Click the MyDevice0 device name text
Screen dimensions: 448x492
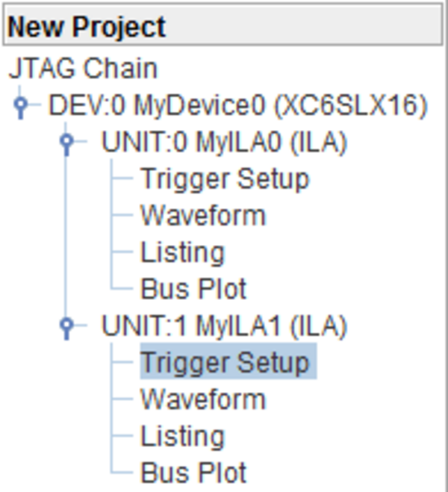point(200,105)
